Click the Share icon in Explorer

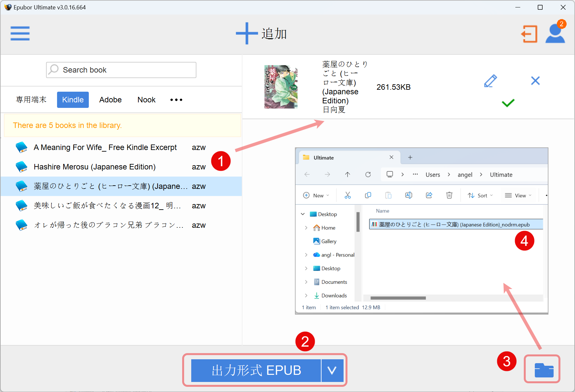pos(429,195)
